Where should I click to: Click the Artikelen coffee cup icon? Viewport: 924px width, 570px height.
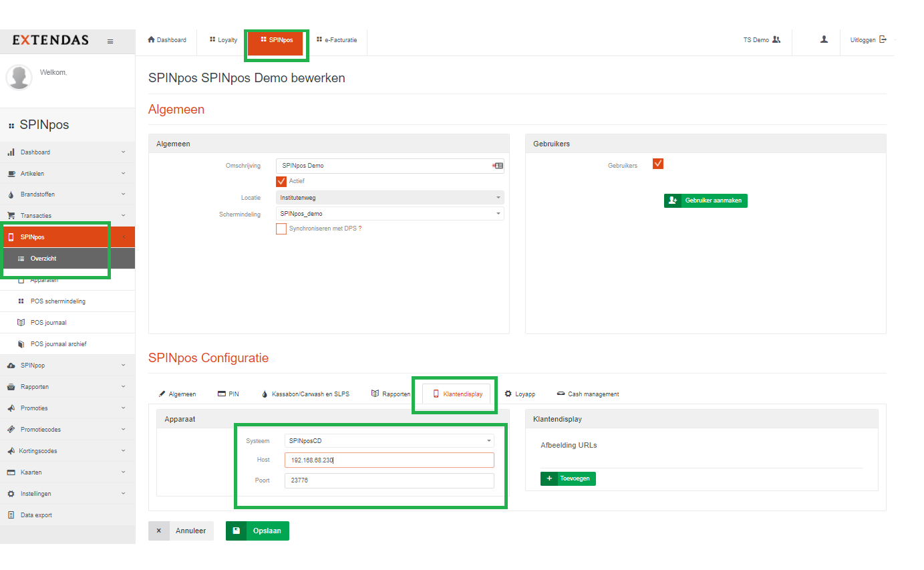point(11,174)
